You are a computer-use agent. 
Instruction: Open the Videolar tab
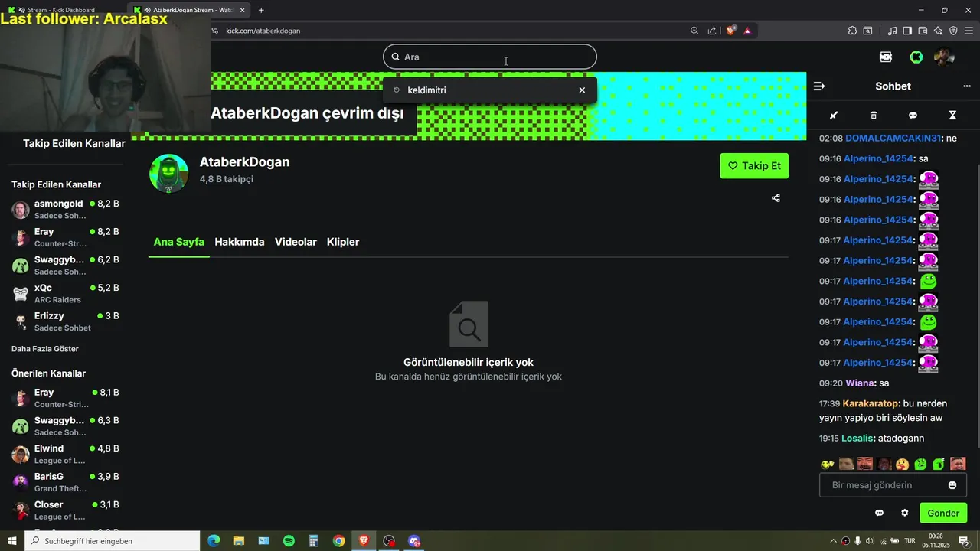296,242
